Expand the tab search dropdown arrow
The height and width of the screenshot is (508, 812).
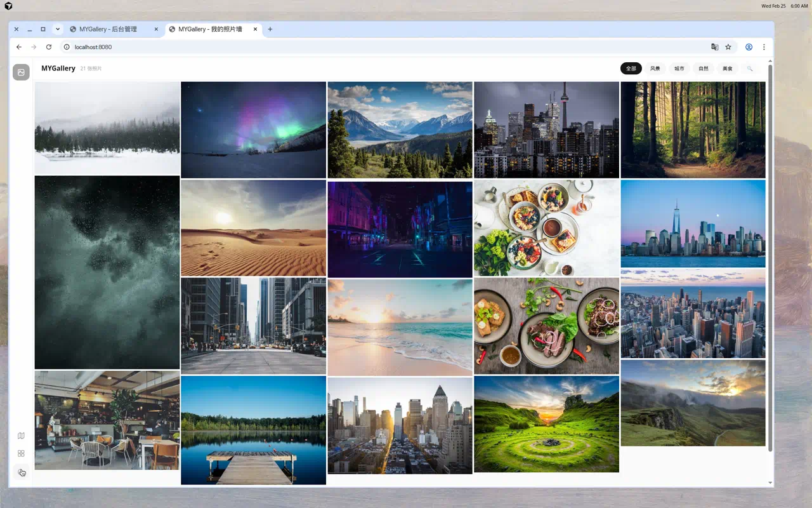coord(58,29)
